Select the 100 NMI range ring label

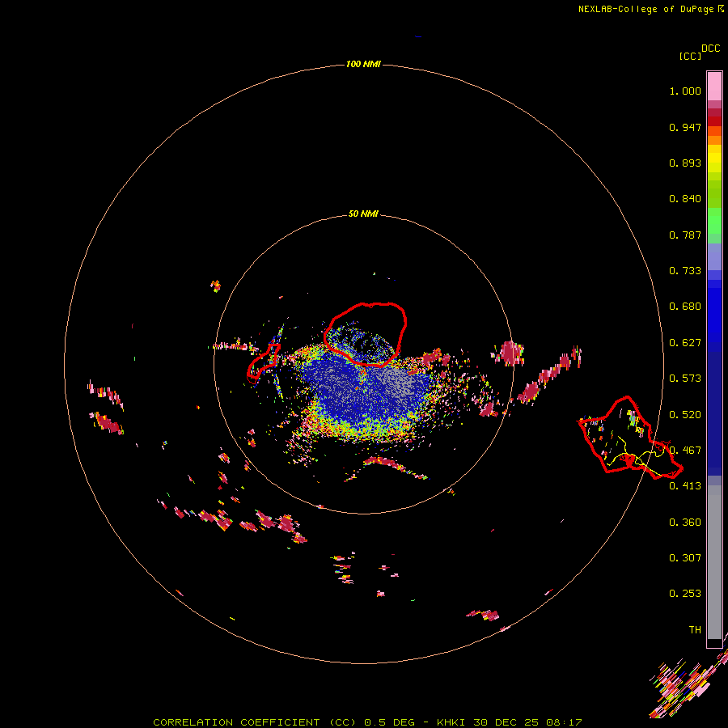[x=363, y=64]
